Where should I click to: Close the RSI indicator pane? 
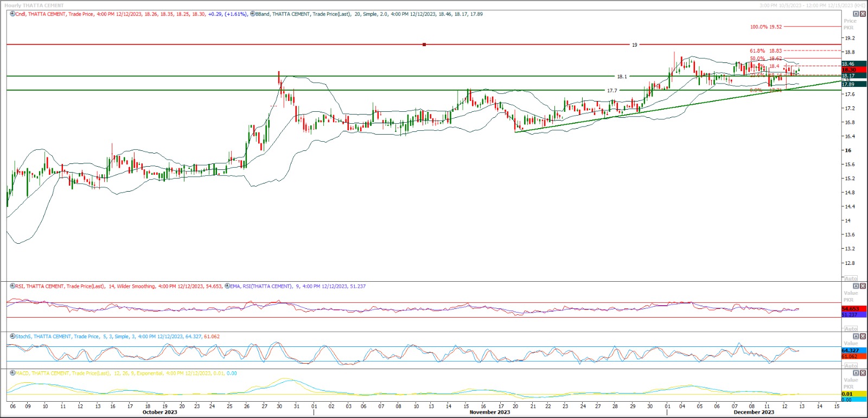pos(863,286)
